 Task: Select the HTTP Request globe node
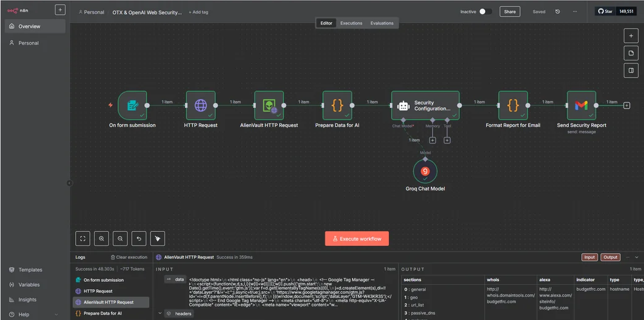[x=201, y=105]
